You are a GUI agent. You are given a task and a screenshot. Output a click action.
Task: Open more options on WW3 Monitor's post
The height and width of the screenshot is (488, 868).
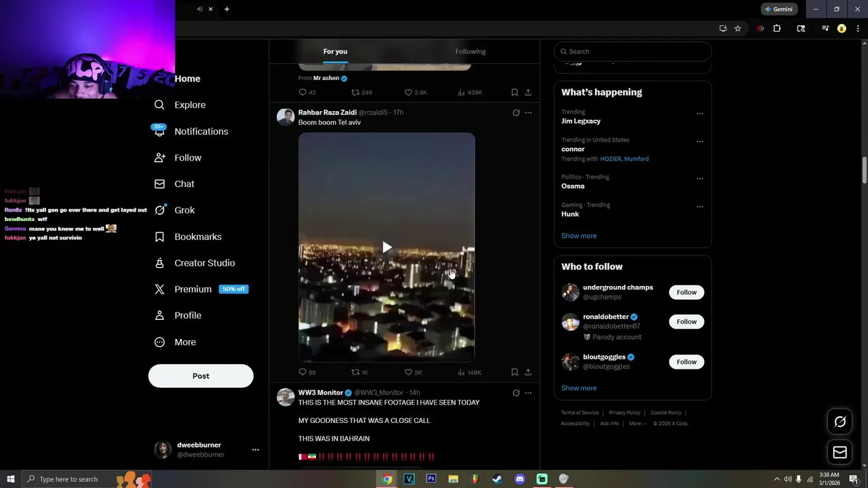[x=528, y=392]
